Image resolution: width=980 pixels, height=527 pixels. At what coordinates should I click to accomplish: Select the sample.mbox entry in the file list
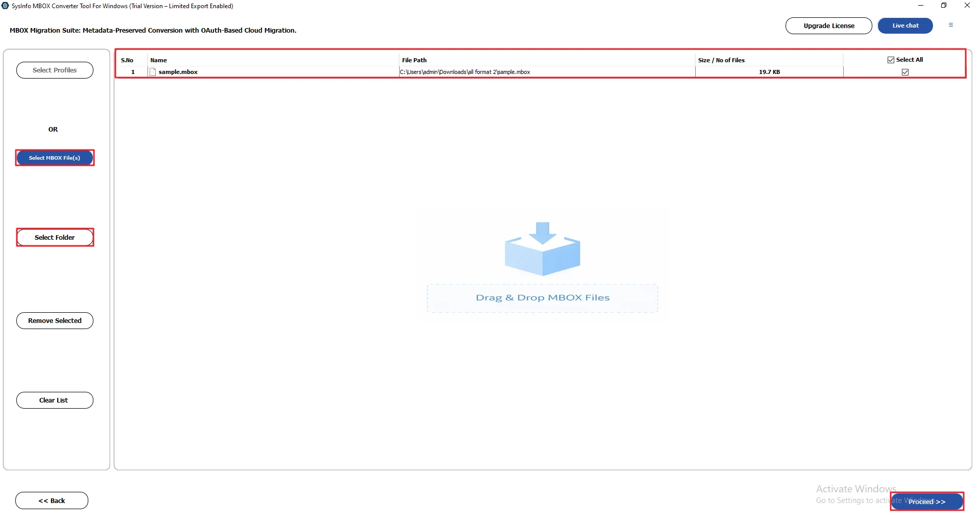(x=178, y=72)
